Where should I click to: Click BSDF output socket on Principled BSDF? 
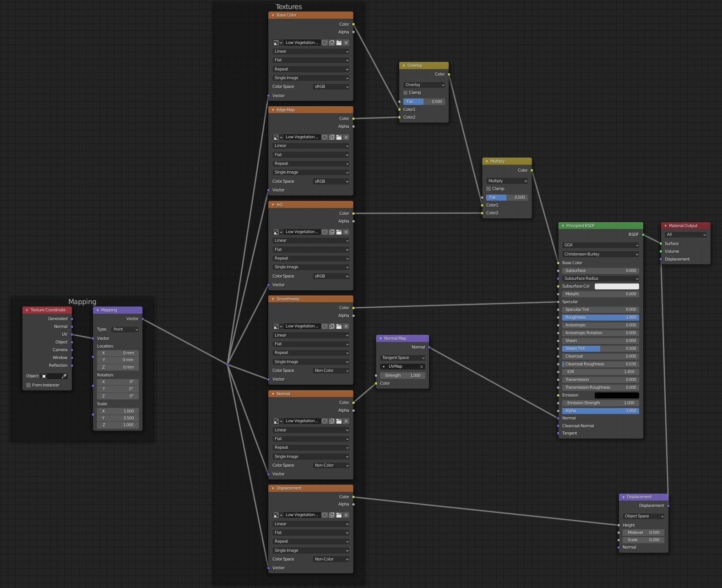click(x=643, y=234)
